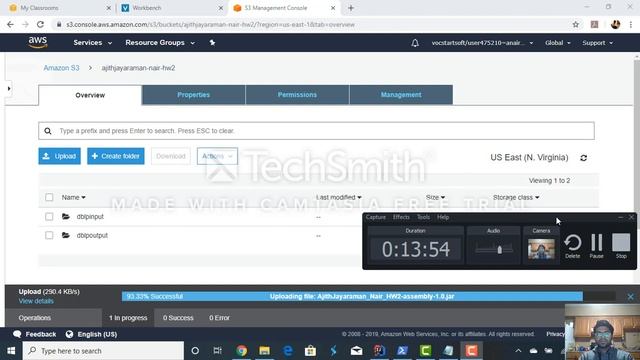Viewport: 640px width, 360px height.
Task: Open the account user dropdown
Action: point(482,43)
